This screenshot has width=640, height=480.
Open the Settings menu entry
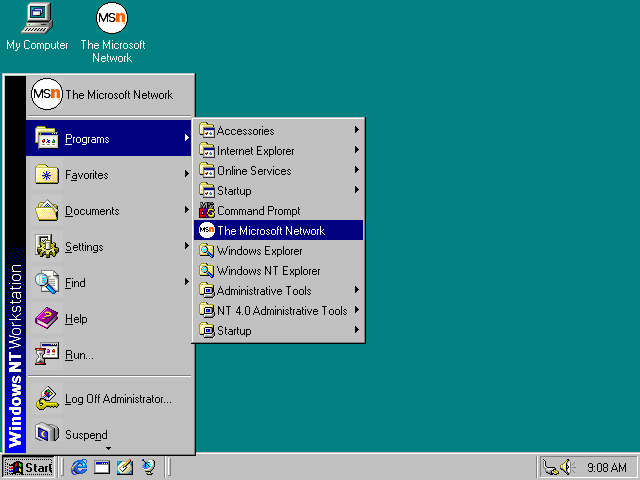tap(109, 246)
